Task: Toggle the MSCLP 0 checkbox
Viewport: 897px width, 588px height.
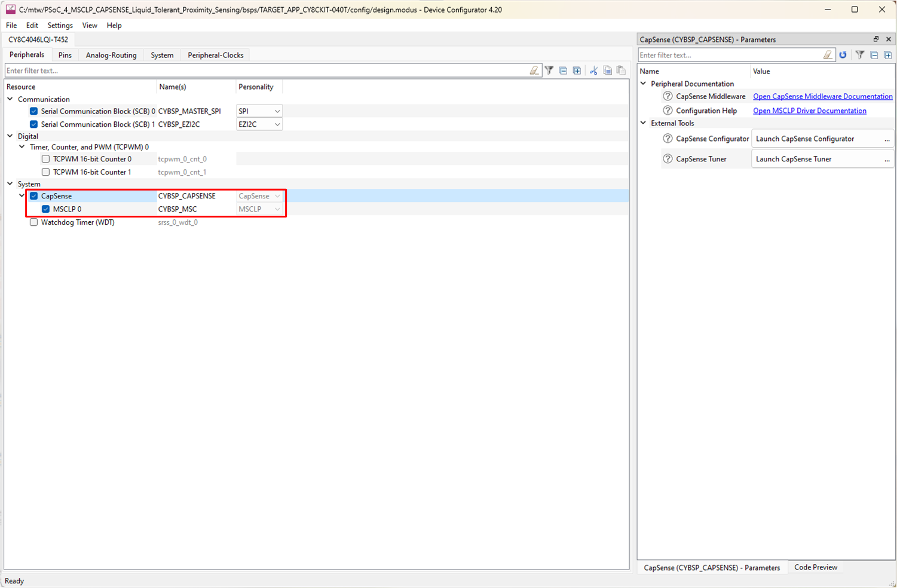Action: click(45, 209)
